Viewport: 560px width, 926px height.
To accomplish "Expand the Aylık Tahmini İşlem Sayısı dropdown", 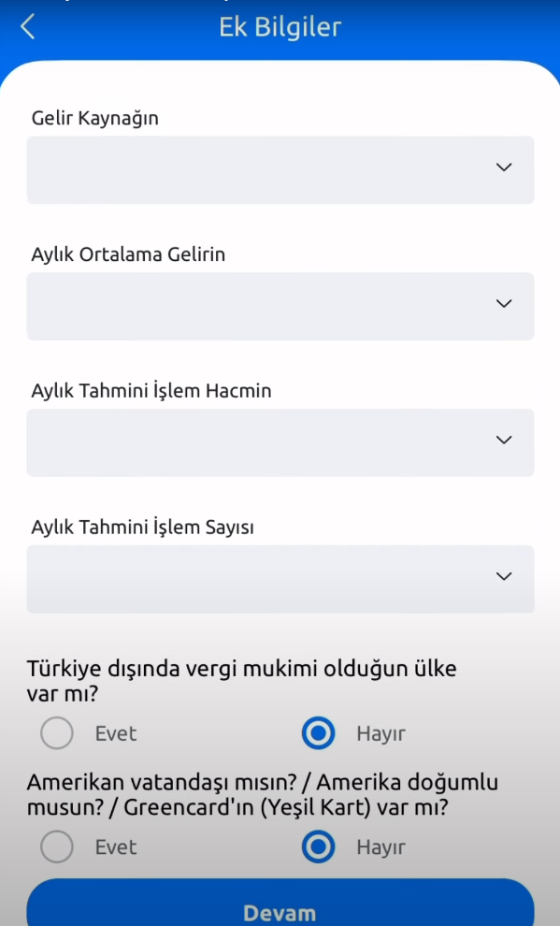I will [280, 579].
